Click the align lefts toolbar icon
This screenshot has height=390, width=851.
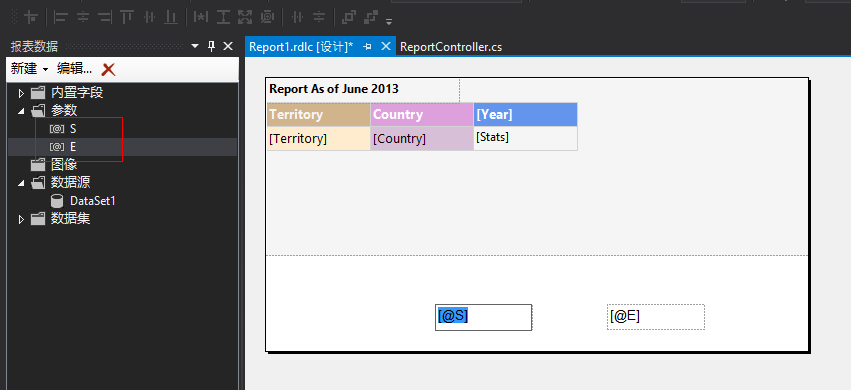click(x=60, y=17)
